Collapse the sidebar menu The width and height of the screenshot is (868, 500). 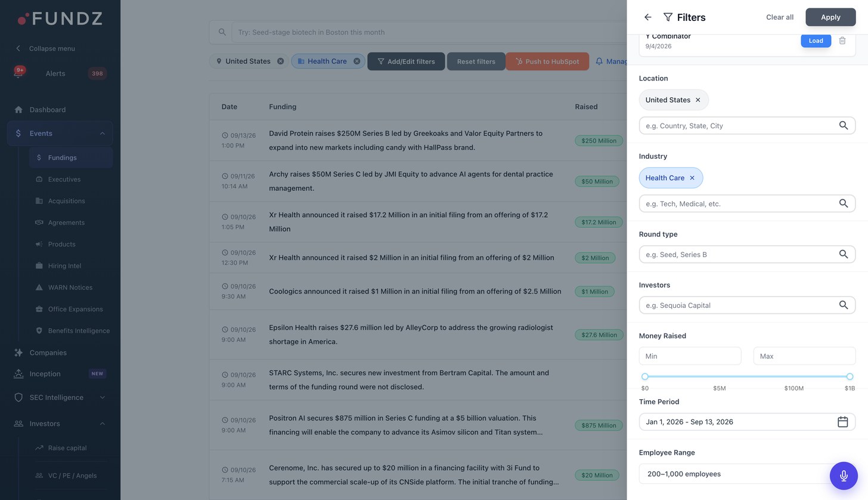coord(45,48)
